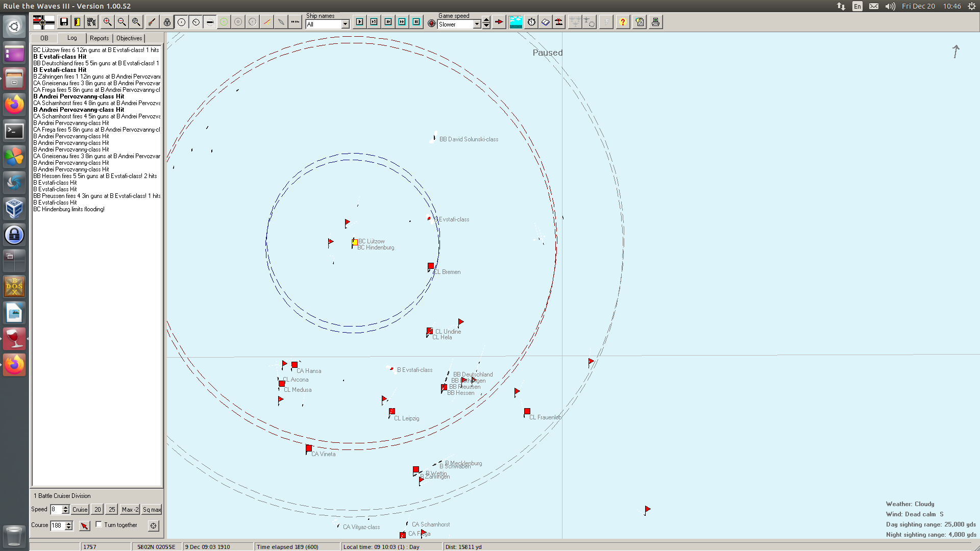This screenshot has height=551, width=980.
Task: Increase speed value with spinner arrow
Action: coord(65,507)
